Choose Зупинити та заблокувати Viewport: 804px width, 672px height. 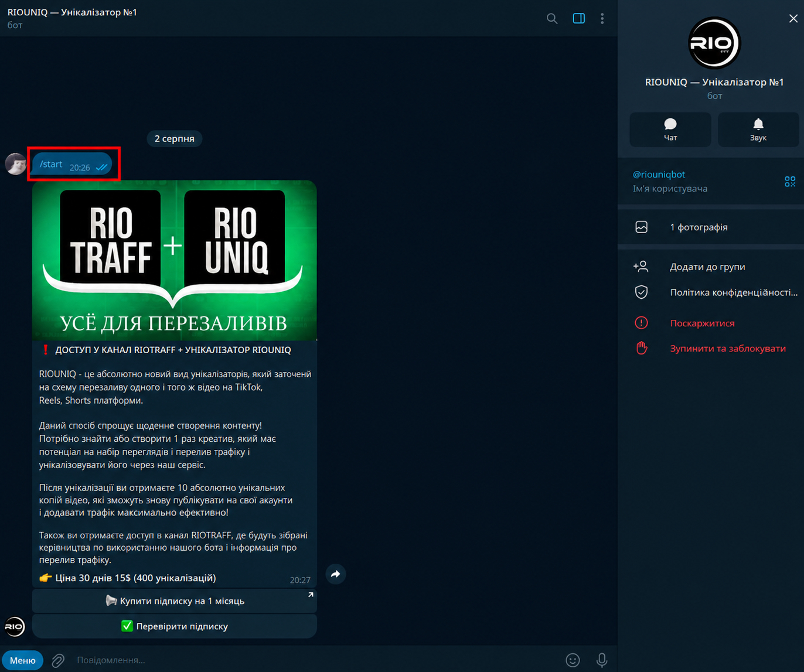(711, 349)
